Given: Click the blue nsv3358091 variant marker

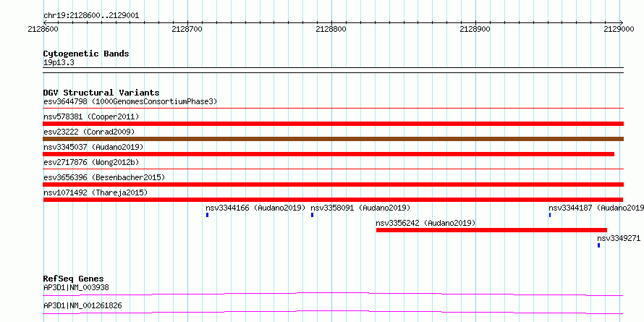Looking at the screenshot, I should (x=312, y=215).
